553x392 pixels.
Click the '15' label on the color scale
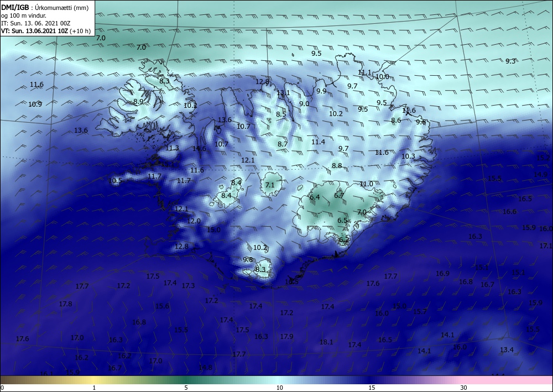click(x=372, y=388)
